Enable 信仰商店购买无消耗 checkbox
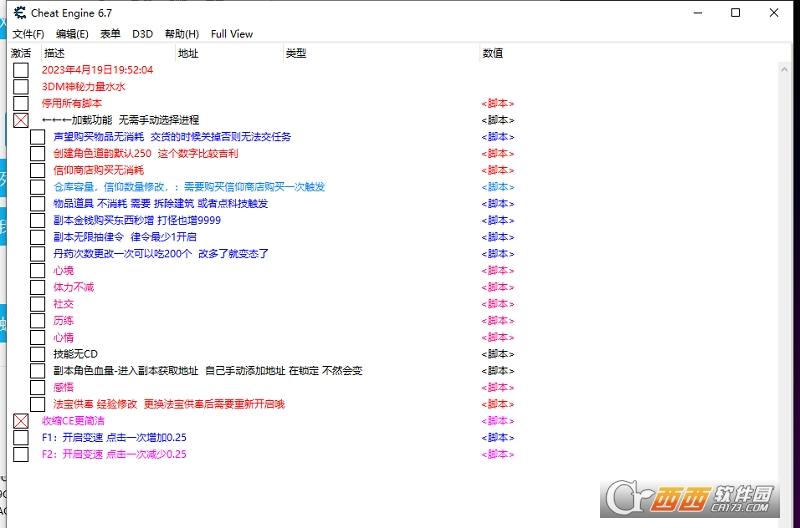The width and height of the screenshot is (800, 528). point(38,170)
